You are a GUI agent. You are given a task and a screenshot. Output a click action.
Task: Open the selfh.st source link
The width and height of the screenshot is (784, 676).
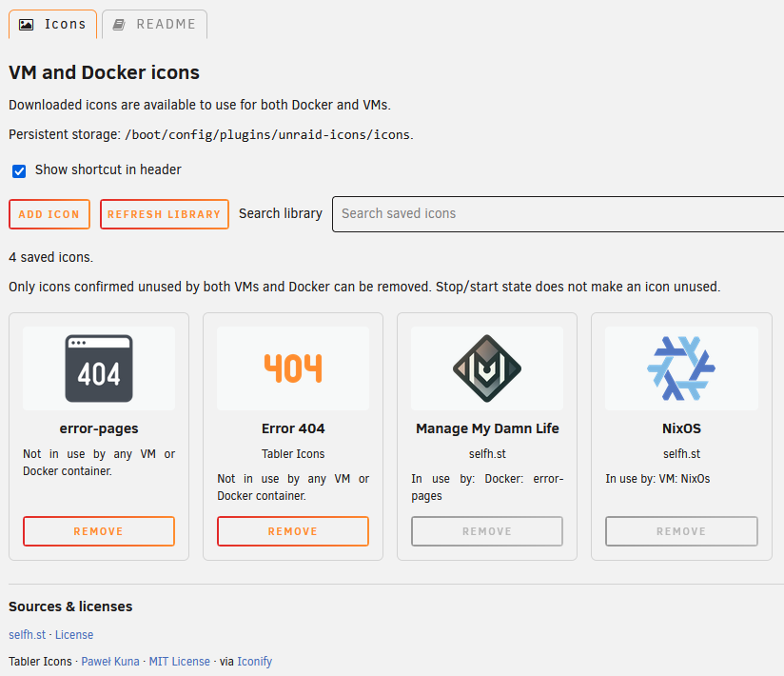(x=27, y=634)
